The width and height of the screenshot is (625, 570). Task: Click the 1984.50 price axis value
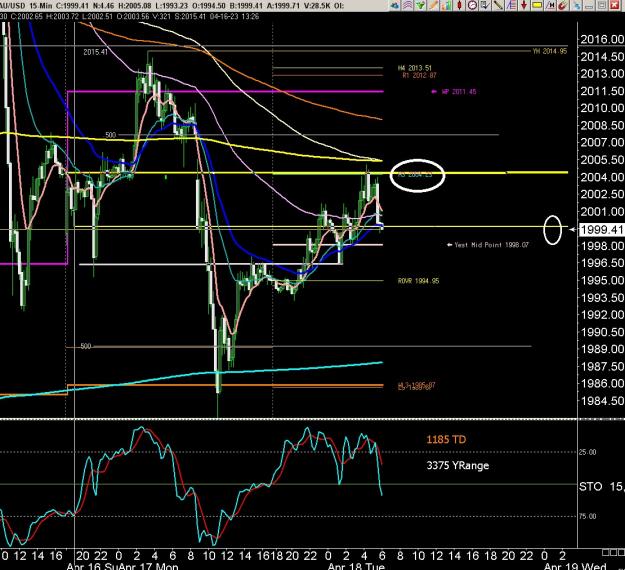pyautogui.click(x=602, y=401)
